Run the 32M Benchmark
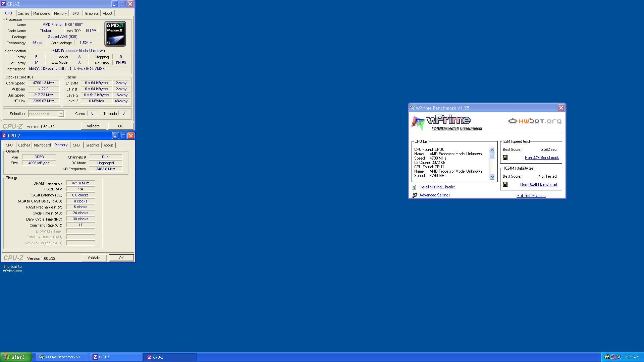This screenshot has height=362, width=644. click(x=542, y=158)
